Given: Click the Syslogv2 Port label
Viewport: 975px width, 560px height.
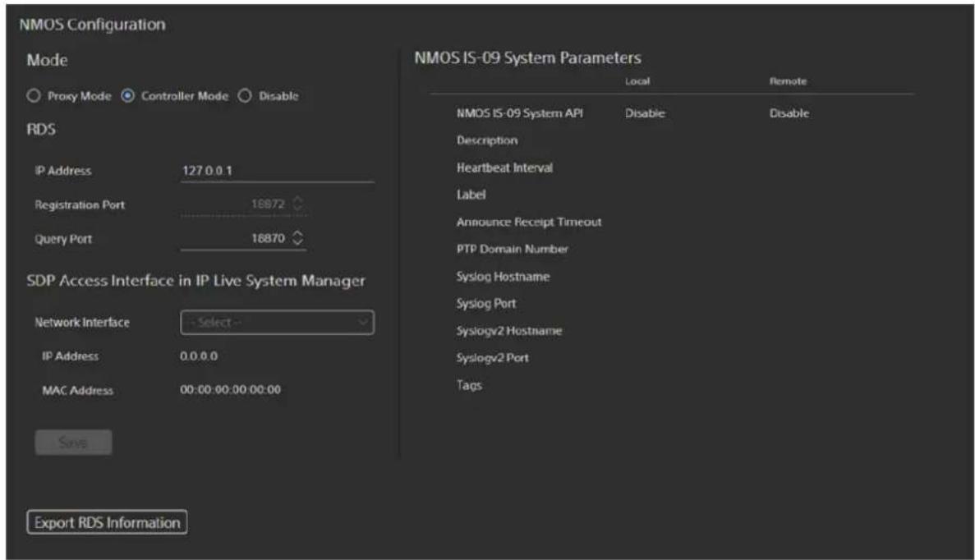Looking at the screenshot, I should [x=493, y=358].
